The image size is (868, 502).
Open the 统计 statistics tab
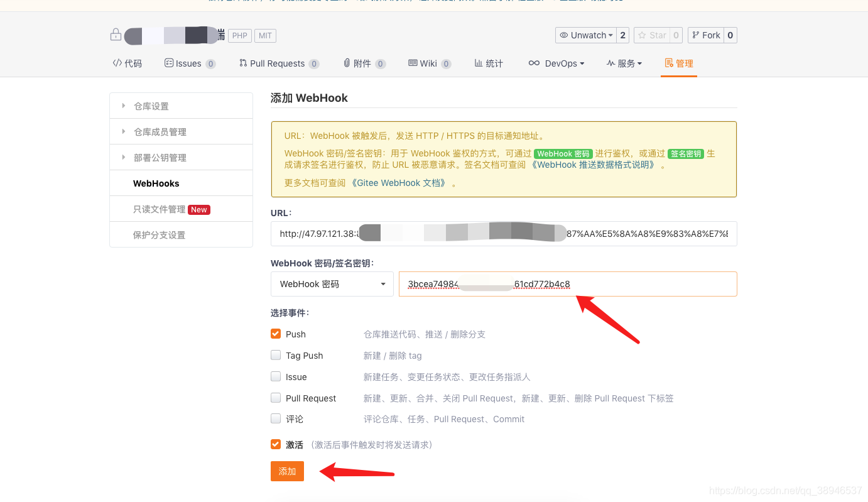click(489, 63)
